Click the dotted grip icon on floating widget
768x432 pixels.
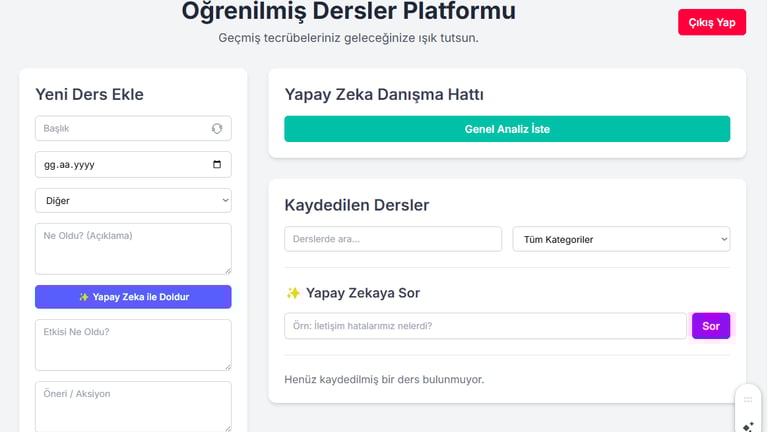(x=748, y=400)
